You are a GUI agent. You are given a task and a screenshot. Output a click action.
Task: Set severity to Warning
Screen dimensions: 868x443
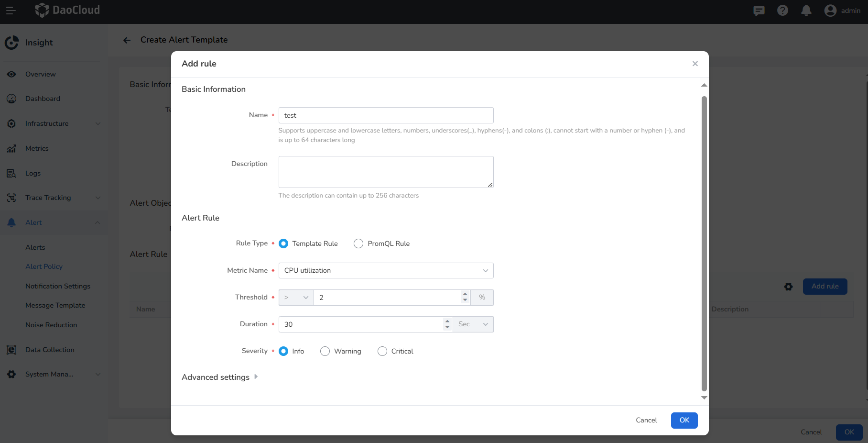pyautogui.click(x=325, y=351)
